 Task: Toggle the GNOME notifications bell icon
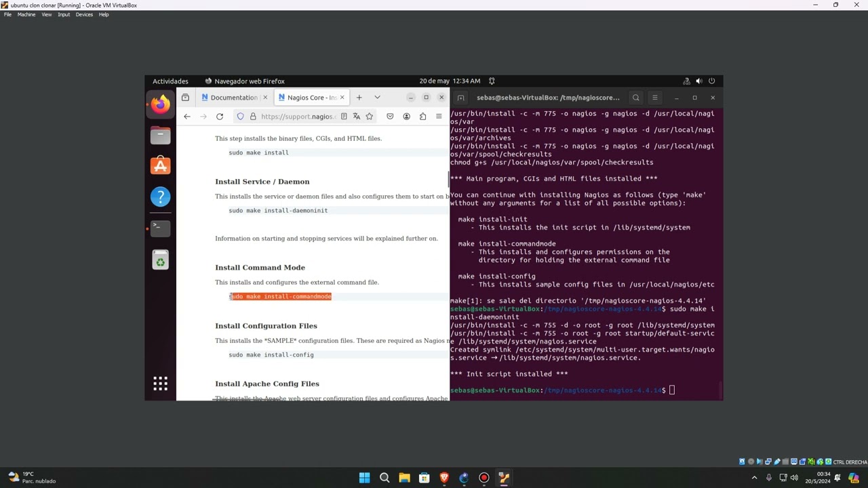[492, 81]
